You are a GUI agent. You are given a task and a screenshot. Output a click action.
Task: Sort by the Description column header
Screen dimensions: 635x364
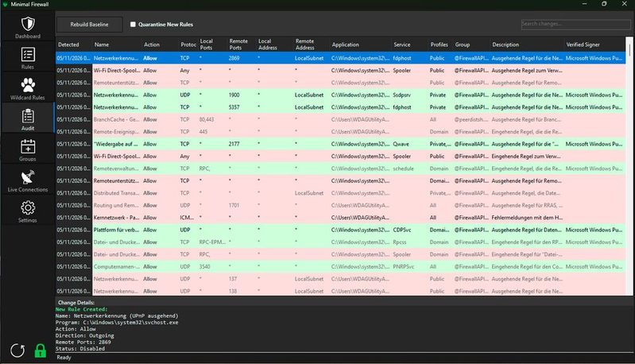pos(505,45)
